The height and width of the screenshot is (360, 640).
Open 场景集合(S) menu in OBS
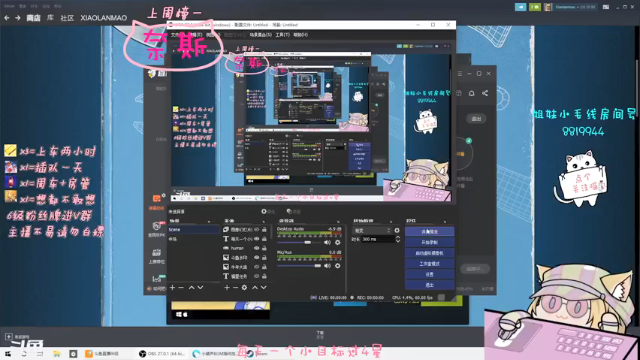pyautogui.click(x=260, y=35)
